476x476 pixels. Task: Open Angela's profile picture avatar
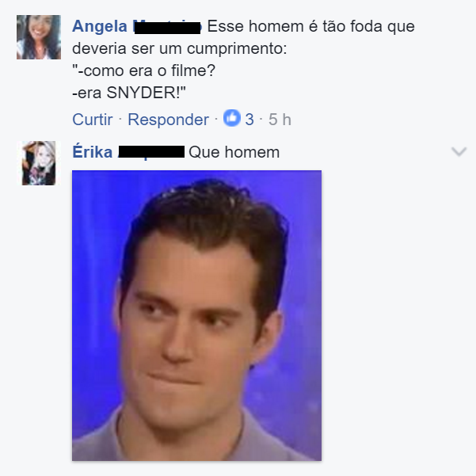coord(39,37)
